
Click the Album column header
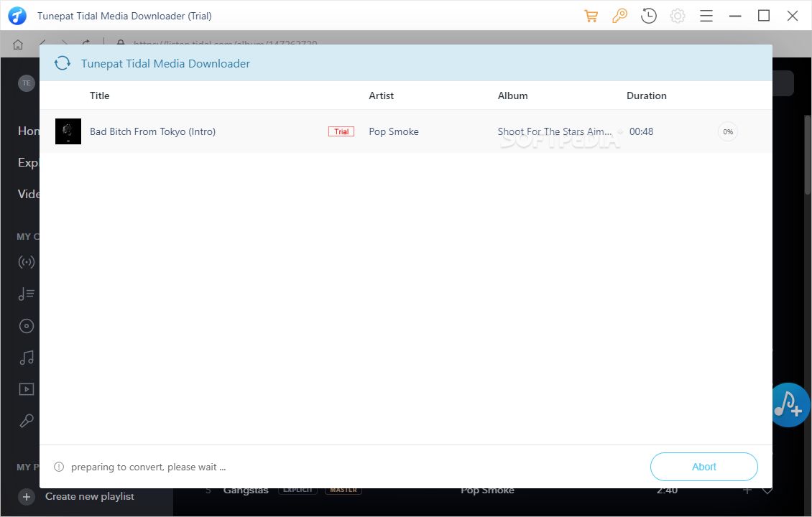(x=512, y=96)
